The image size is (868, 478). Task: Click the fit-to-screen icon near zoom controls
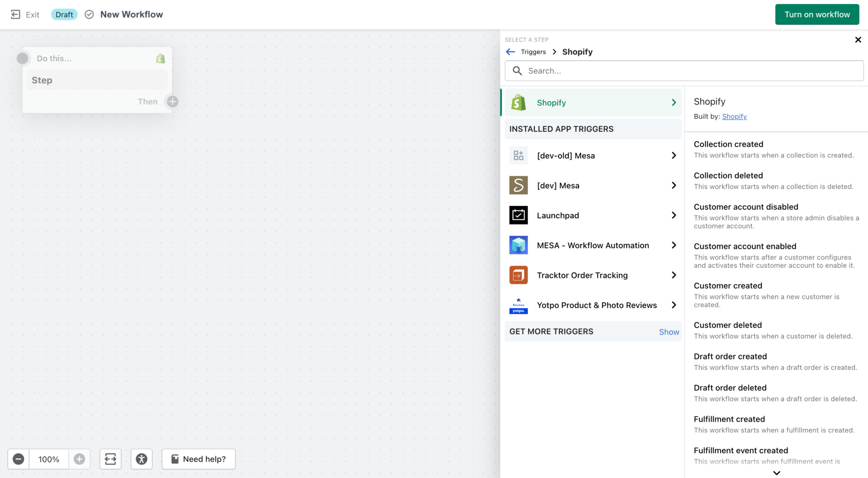click(x=110, y=459)
